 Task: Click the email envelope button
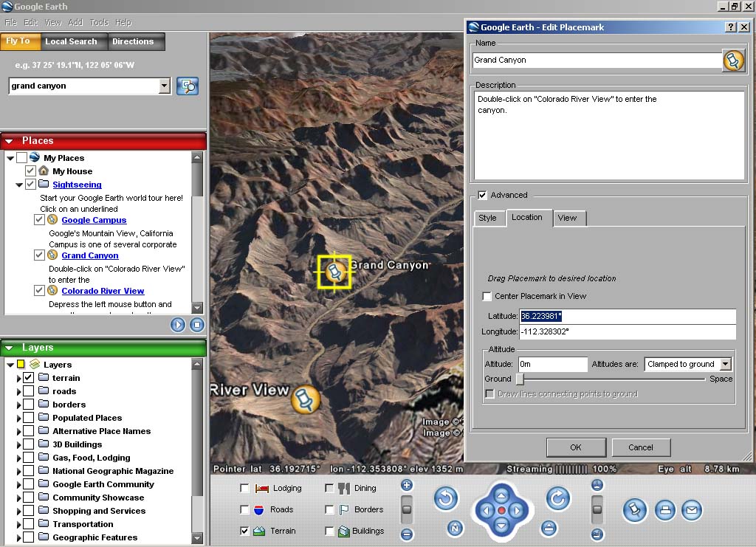click(x=692, y=510)
